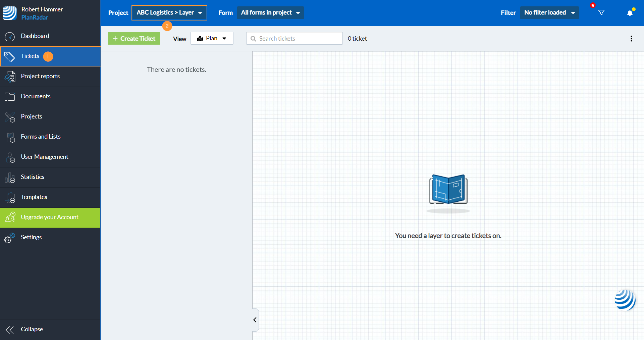Open the PlanRadar help chat bubble
Viewport: 644px width, 340px height.
(625, 300)
